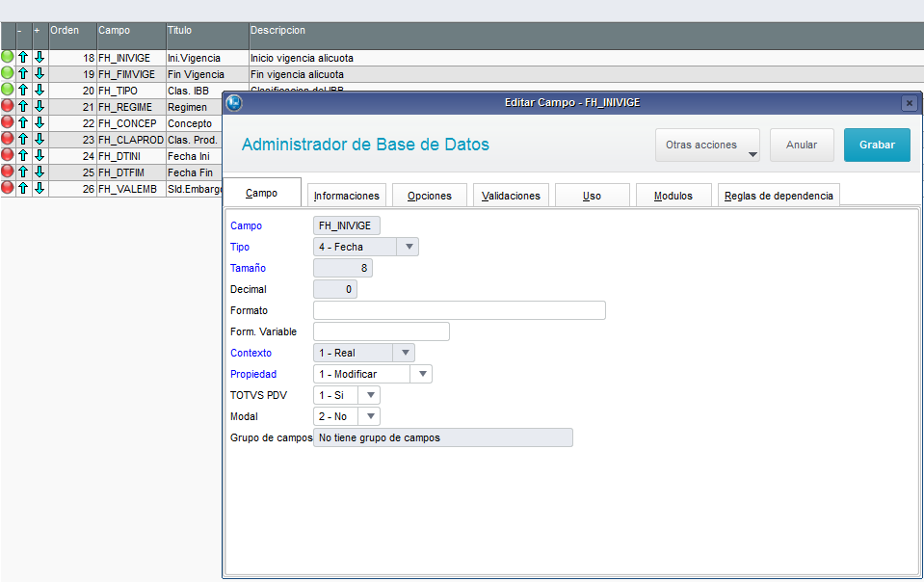Viewport: 924px width, 582px height.
Task: Switch to the Informaciones tab
Action: (347, 196)
